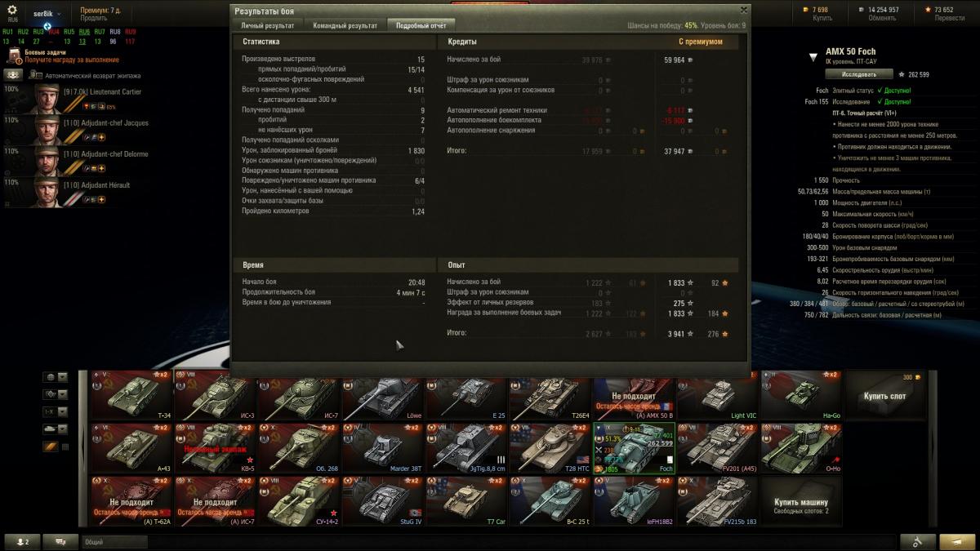Open the repair wrench icon at bottom right
Screen dimensions: 980x551
(x=918, y=542)
